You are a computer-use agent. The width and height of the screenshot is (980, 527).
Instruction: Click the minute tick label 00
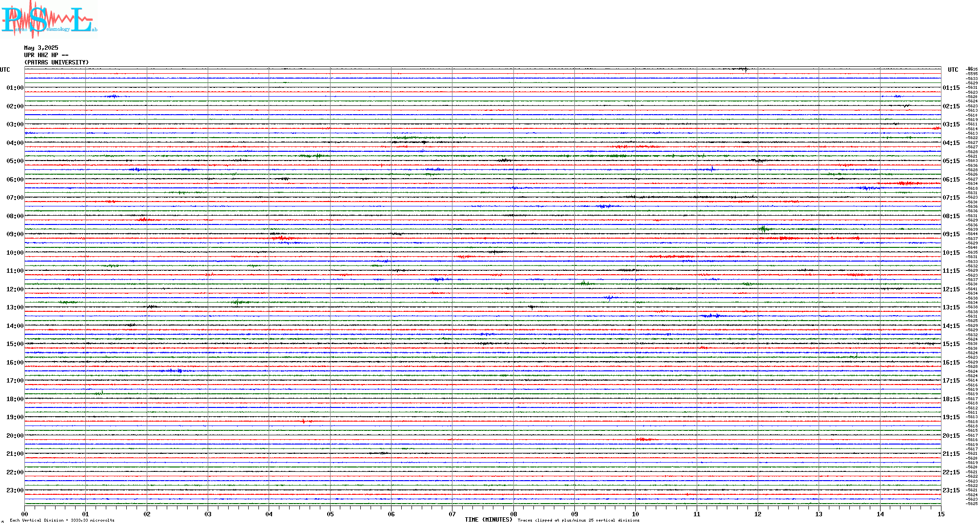click(24, 514)
